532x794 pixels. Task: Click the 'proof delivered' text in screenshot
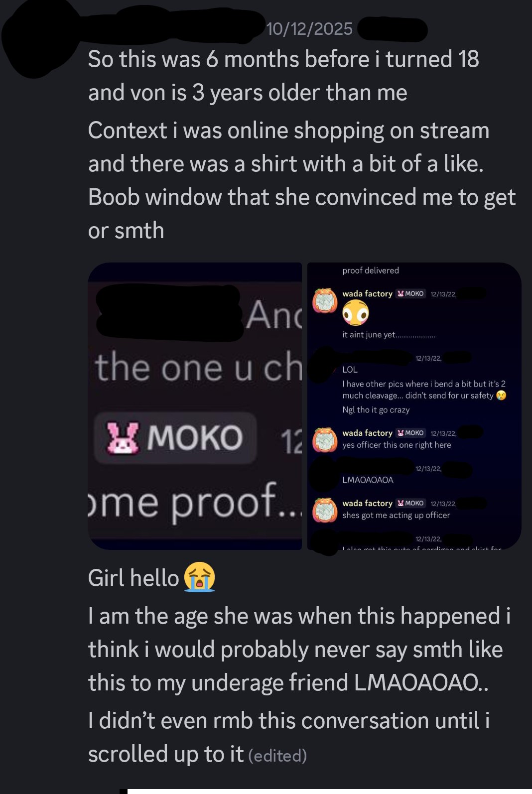[371, 270]
